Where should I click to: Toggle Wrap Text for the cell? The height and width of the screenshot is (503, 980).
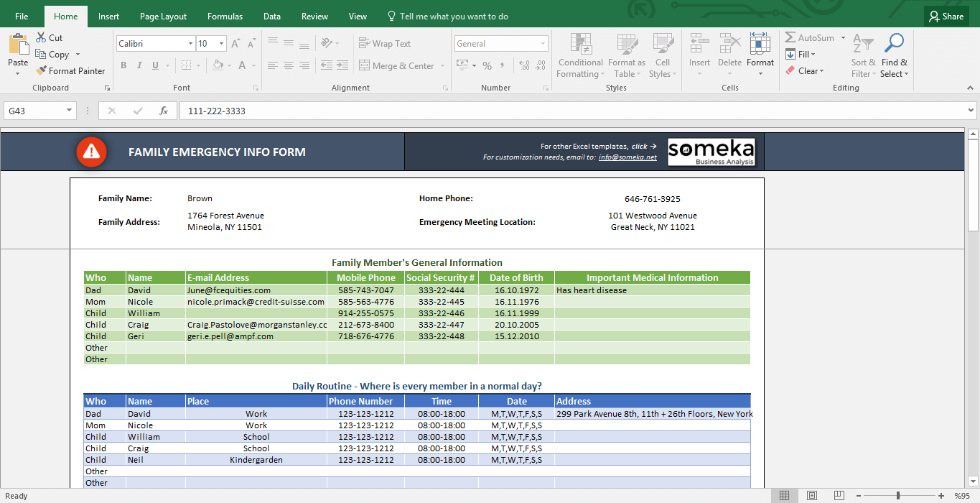click(385, 44)
